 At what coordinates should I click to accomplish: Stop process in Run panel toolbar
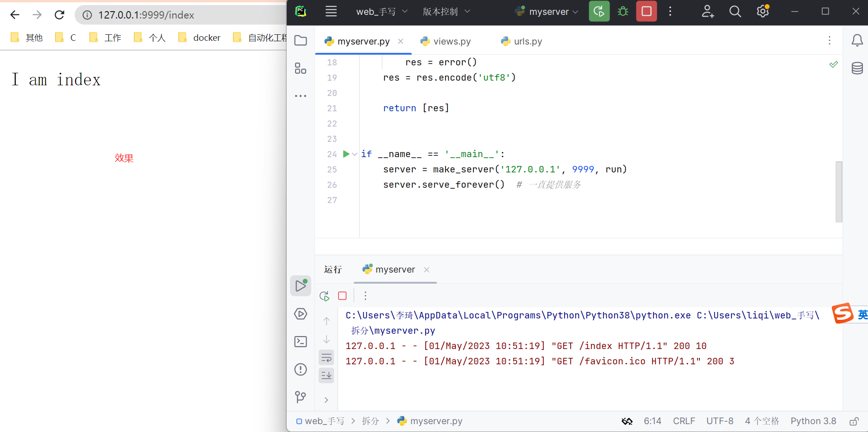342,296
